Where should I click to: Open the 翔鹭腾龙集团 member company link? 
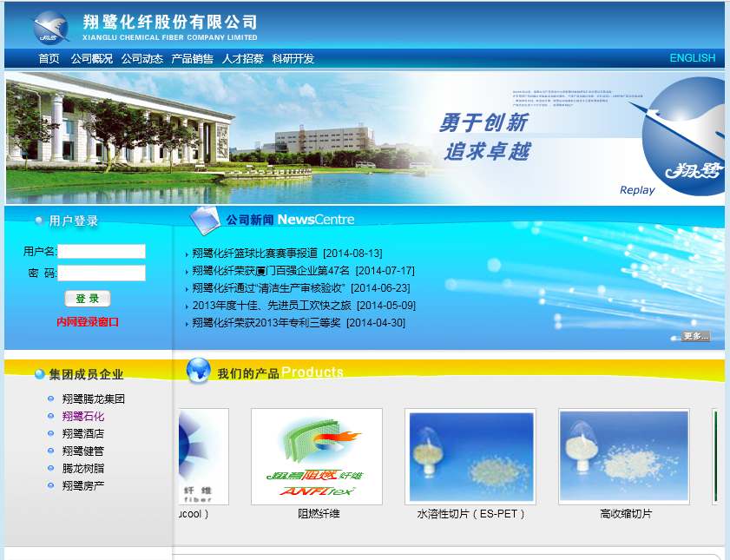(94, 399)
